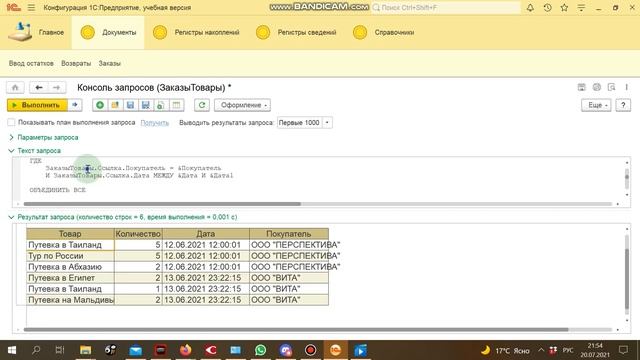This screenshot has height=360, width=640.
Task: Open the vertical dots form menu
Action: click(x=626, y=87)
